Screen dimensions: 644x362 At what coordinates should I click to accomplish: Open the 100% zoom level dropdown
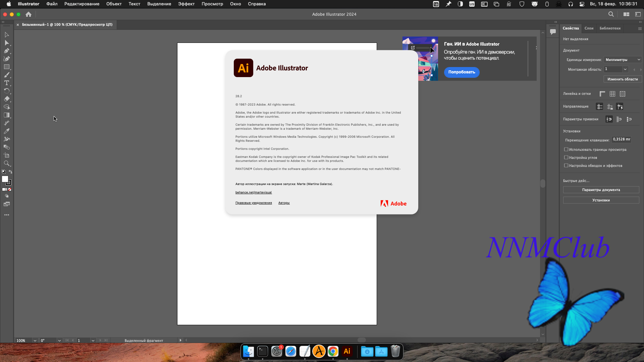(x=35, y=341)
